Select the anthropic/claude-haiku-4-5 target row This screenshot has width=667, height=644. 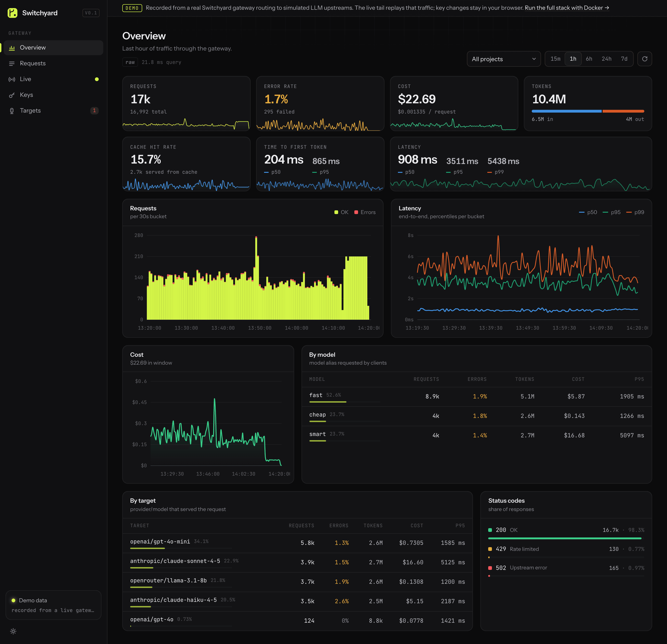tap(297, 601)
